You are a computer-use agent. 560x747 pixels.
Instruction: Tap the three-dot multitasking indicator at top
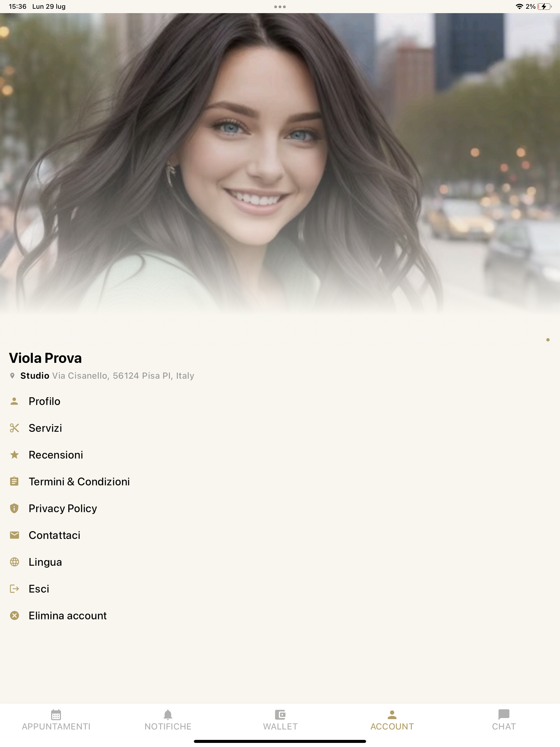[280, 7]
